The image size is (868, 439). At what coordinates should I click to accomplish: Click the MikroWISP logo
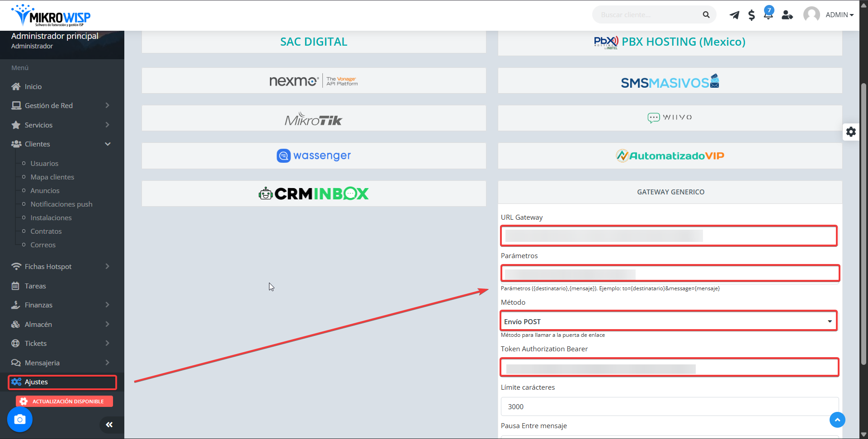pyautogui.click(x=51, y=15)
